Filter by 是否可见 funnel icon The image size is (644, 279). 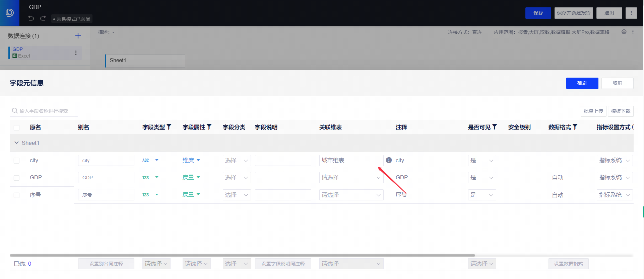(495, 127)
